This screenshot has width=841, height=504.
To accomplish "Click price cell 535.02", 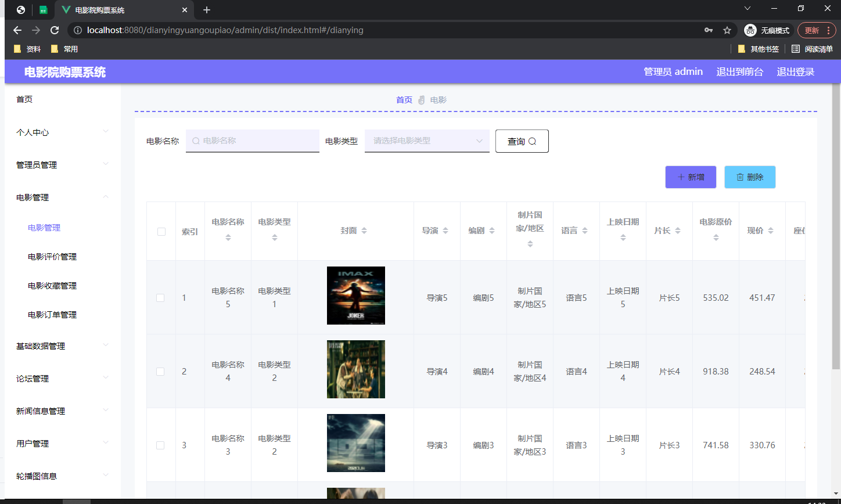I will [x=716, y=298].
